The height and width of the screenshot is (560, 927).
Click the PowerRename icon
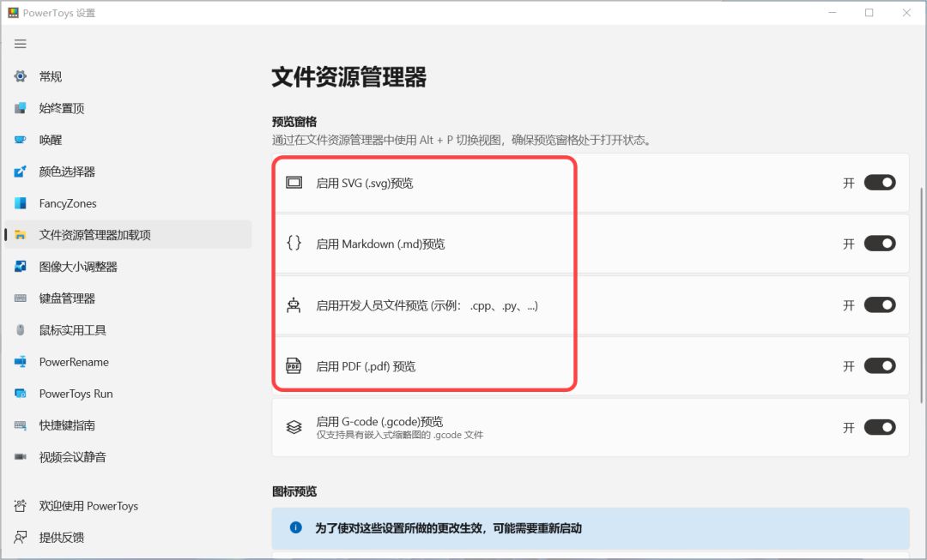tap(21, 362)
